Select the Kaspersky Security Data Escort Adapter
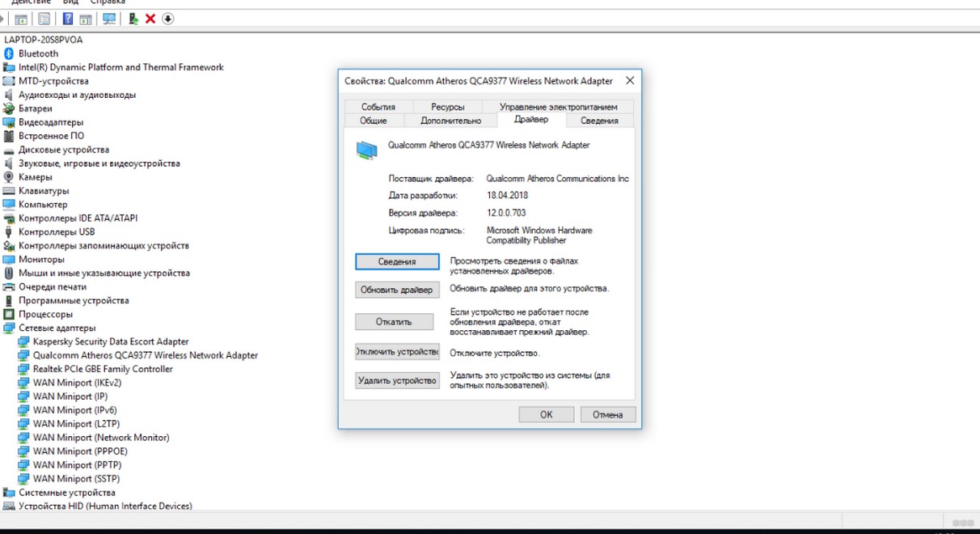The image size is (980, 534). (111, 341)
